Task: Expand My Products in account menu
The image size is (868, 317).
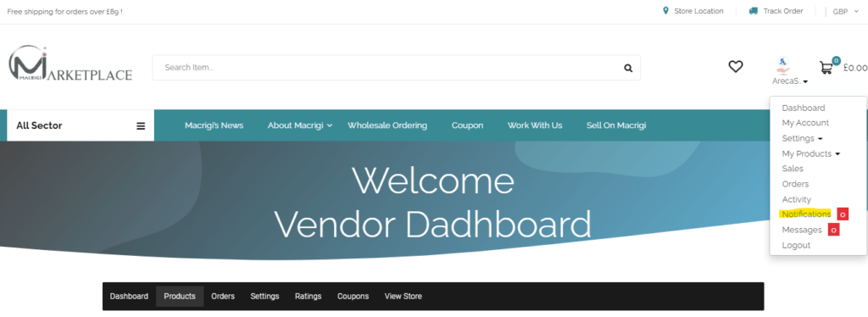Action: pyautogui.click(x=811, y=153)
